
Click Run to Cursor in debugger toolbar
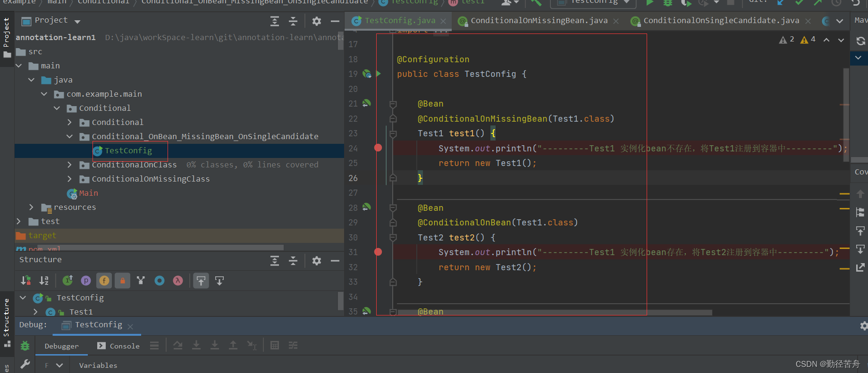[252, 346]
